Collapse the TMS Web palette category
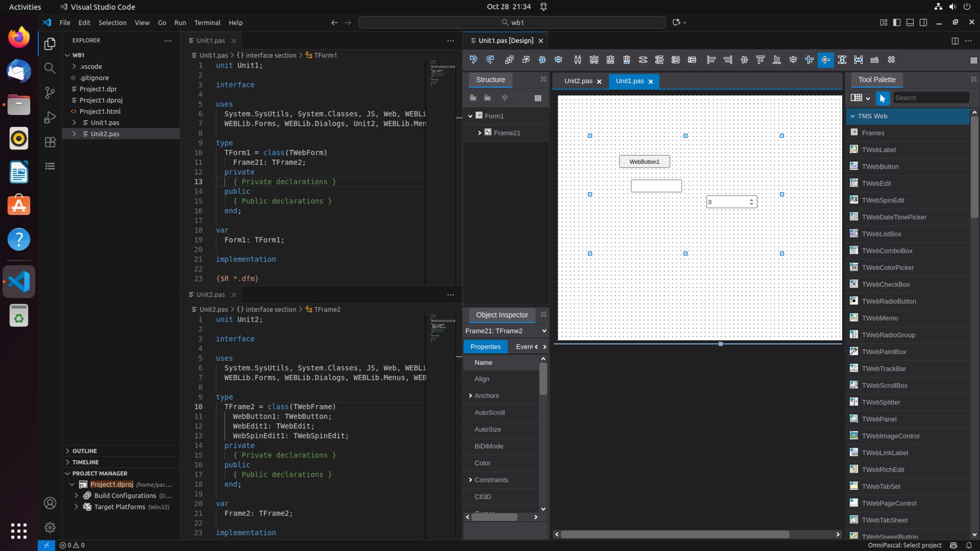Image resolution: width=980 pixels, height=551 pixels. [852, 116]
